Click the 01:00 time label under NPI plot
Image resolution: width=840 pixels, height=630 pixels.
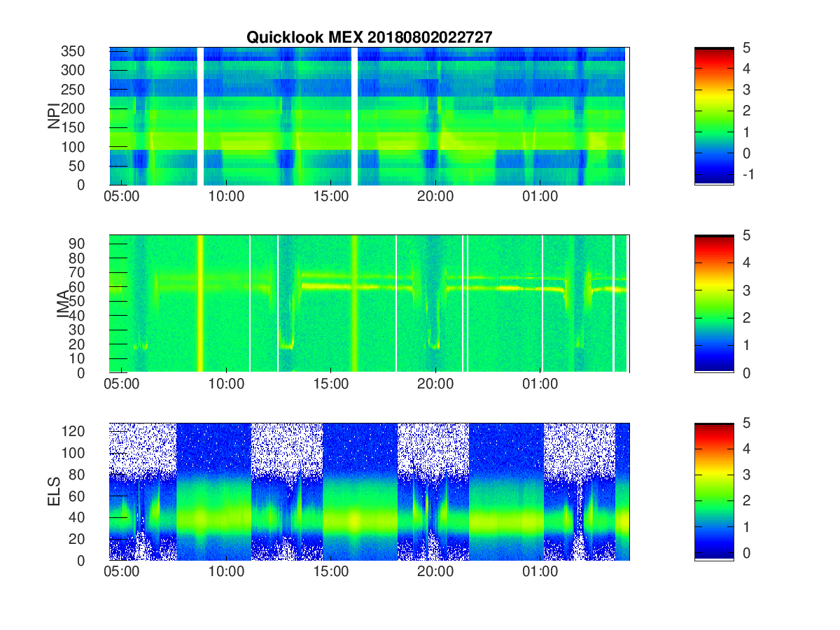click(540, 197)
